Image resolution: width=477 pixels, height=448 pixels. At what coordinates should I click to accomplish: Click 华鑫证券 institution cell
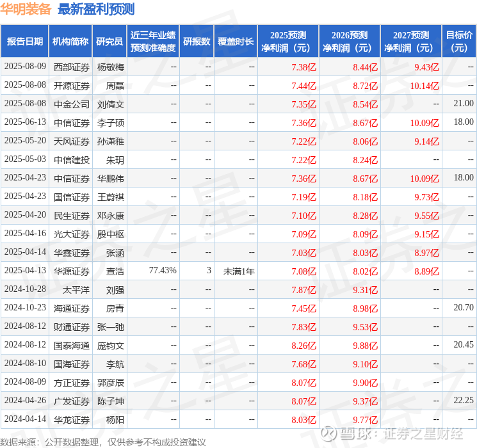tap(72, 253)
